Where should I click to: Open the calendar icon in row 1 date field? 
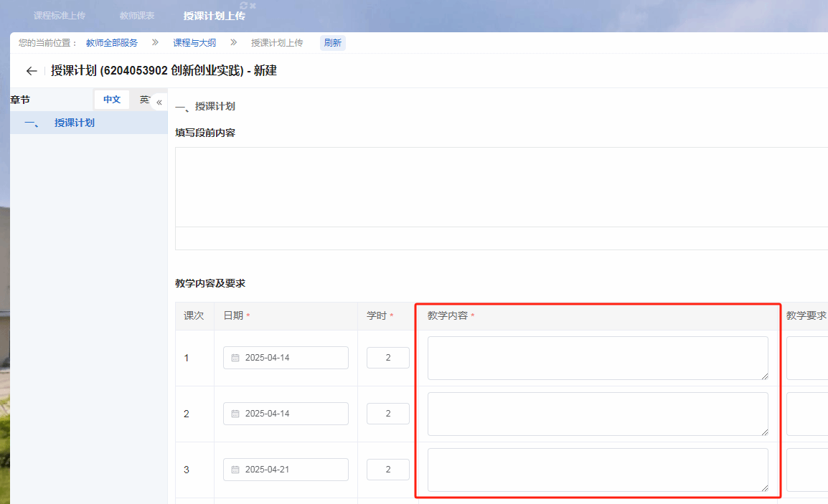click(235, 358)
